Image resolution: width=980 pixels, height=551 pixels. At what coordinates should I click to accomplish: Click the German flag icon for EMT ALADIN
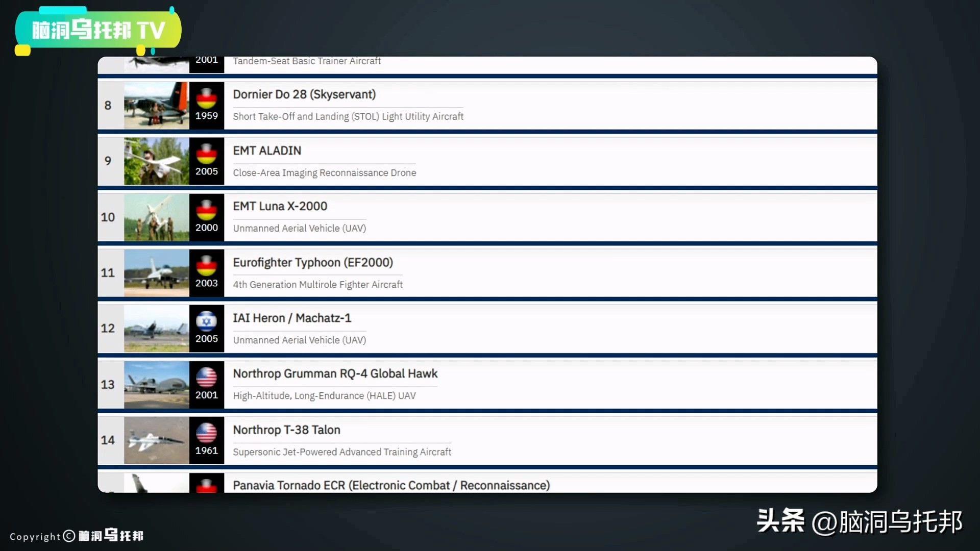tap(206, 154)
